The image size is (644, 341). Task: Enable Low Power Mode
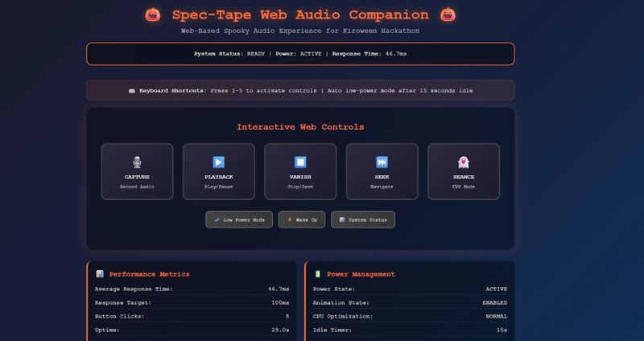point(239,219)
